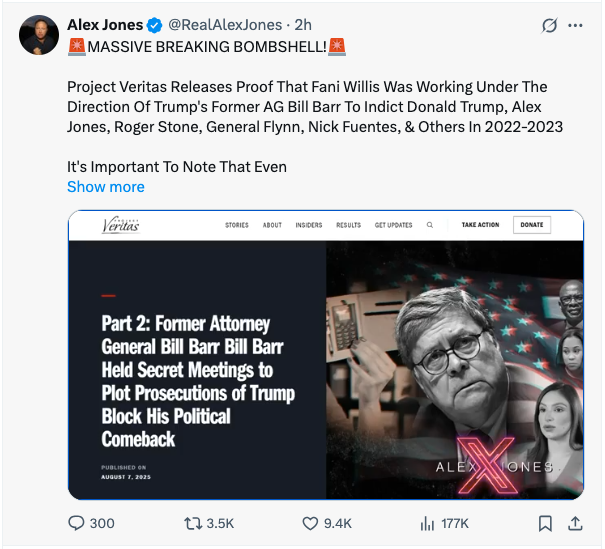The image size is (605, 549).
Task: Click the Veritas search magnifier icon
Action: 430,225
